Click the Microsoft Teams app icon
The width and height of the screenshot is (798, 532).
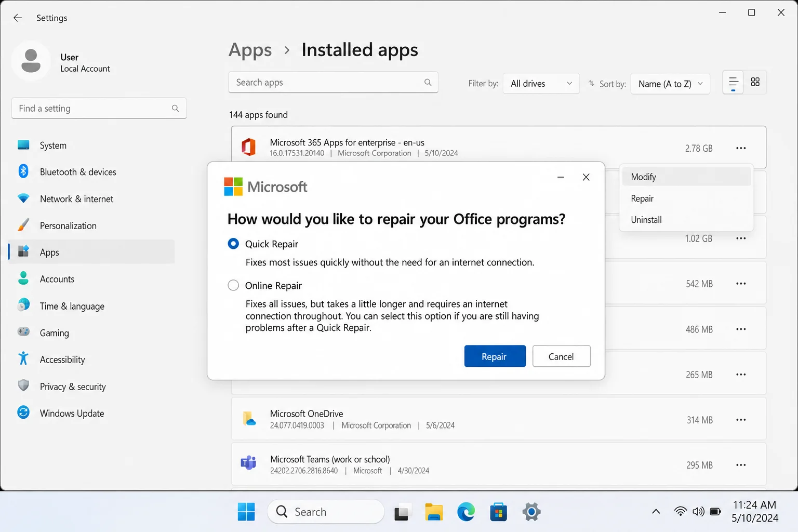pyautogui.click(x=248, y=462)
